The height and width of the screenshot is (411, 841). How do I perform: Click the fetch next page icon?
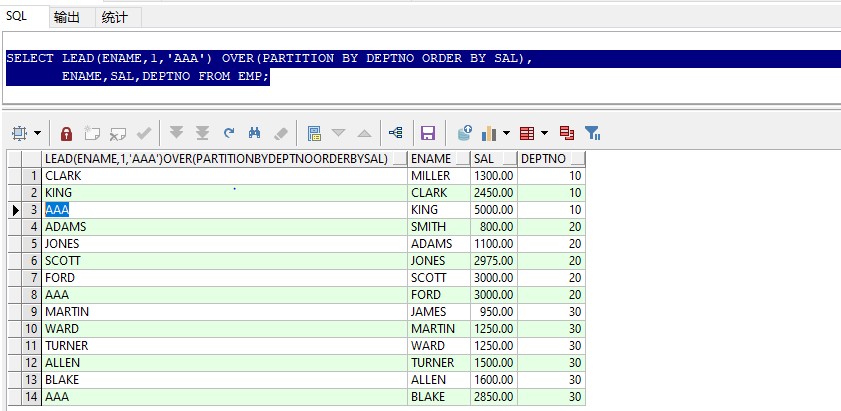177,133
